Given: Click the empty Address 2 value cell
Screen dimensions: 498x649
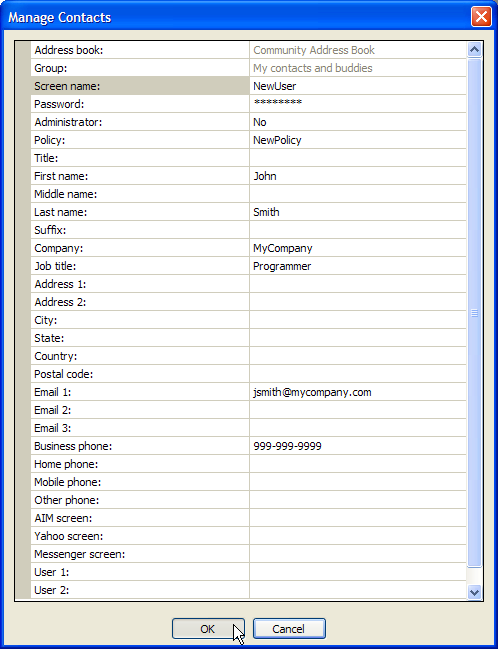Looking at the screenshot, I should [x=358, y=302].
